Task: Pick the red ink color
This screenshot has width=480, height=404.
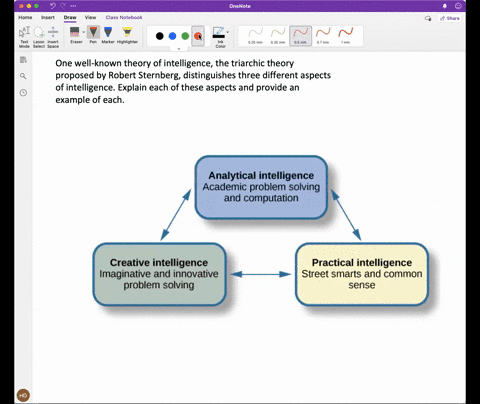Action: tap(198, 36)
